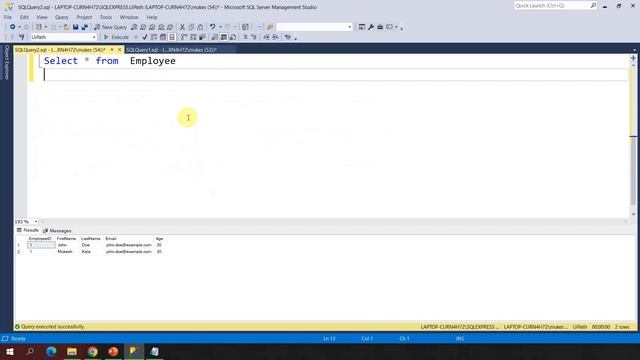Open the Project menu
This screenshot has height=360, width=640.
[84, 17]
